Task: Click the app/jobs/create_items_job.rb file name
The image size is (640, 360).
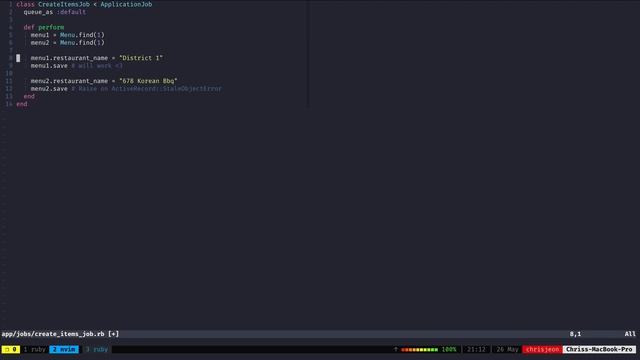Action: (x=53, y=334)
